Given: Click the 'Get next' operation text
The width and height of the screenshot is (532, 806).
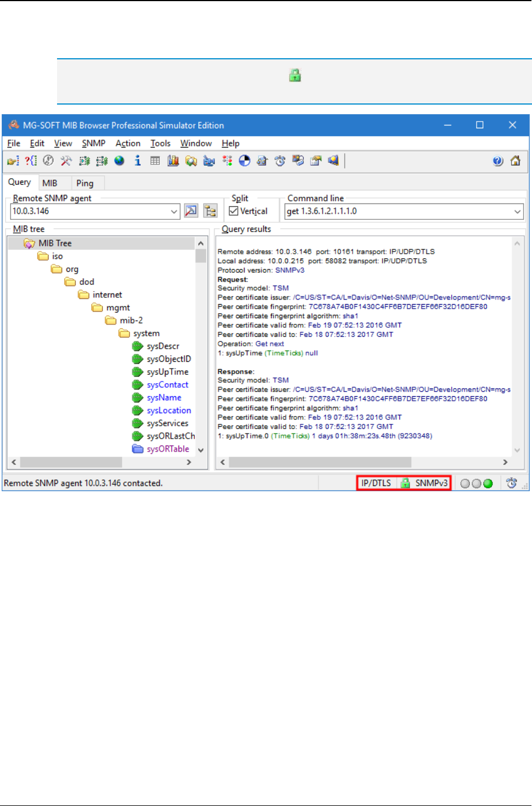Looking at the screenshot, I should tap(269, 344).
